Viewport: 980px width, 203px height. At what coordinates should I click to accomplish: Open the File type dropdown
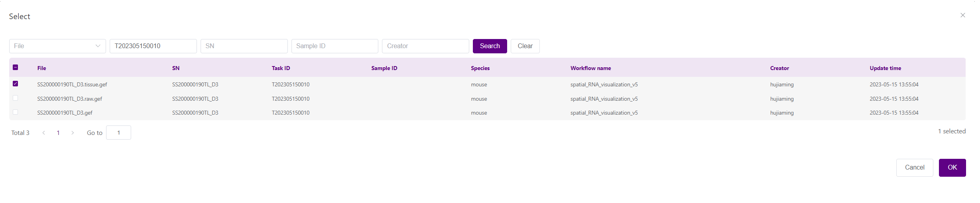tap(57, 46)
